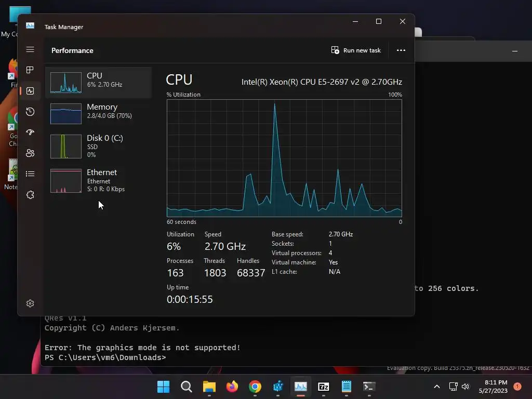Select the Ethernet performance entry
Viewport: 532px width, 399px height.
coord(98,180)
